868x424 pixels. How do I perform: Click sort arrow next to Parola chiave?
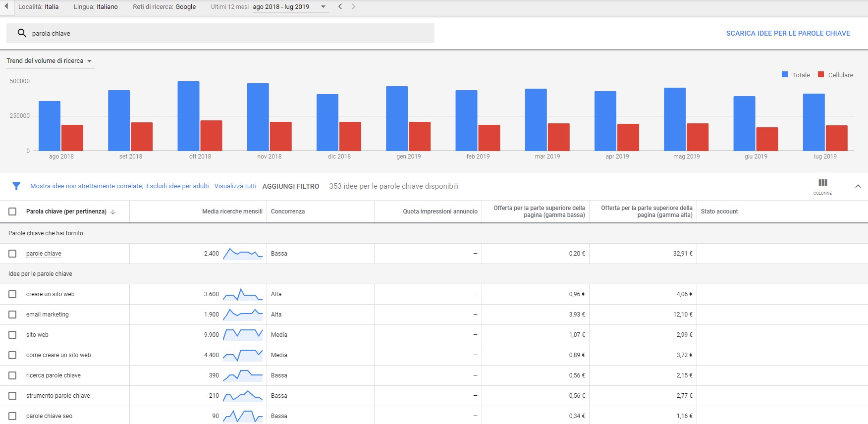(x=113, y=212)
